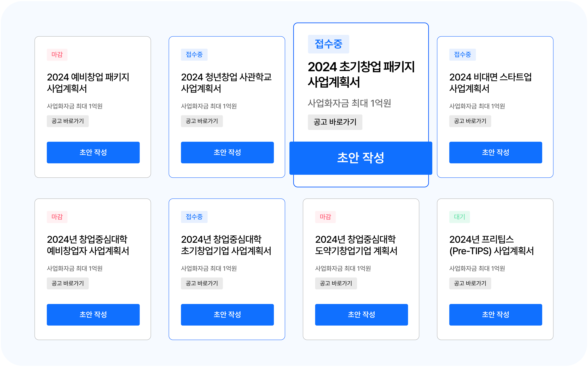
Task: Open 공고 바로가기 for 창업중심대학 초기창업기업
Action: 202,283
